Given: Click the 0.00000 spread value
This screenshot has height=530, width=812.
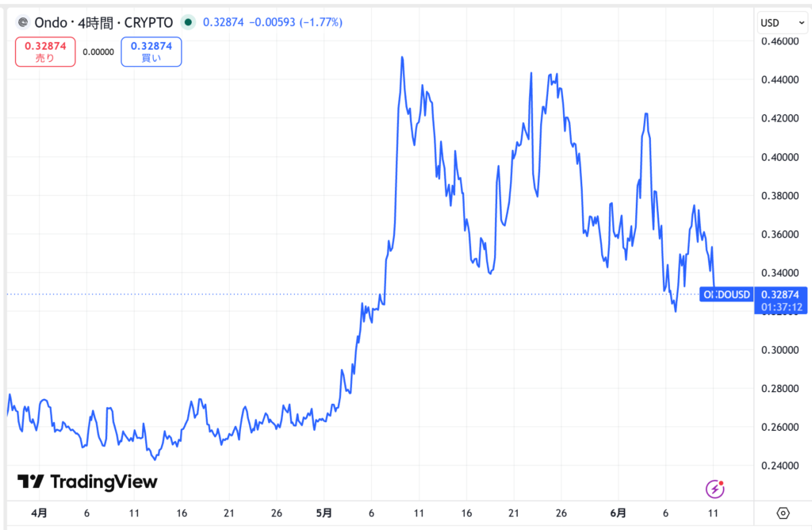Looking at the screenshot, I should pyautogui.click(x=98, y=52).
